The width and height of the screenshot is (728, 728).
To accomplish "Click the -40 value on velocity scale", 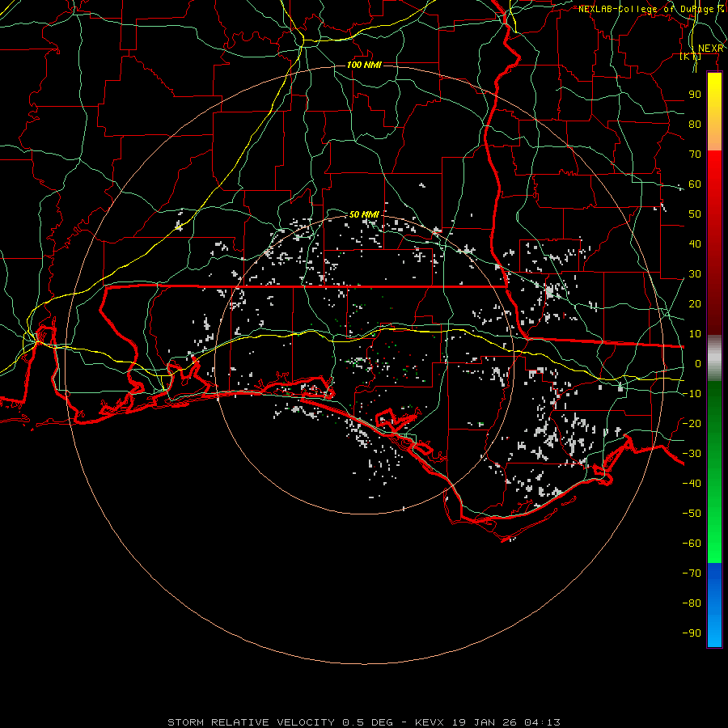I will [692, 484].
